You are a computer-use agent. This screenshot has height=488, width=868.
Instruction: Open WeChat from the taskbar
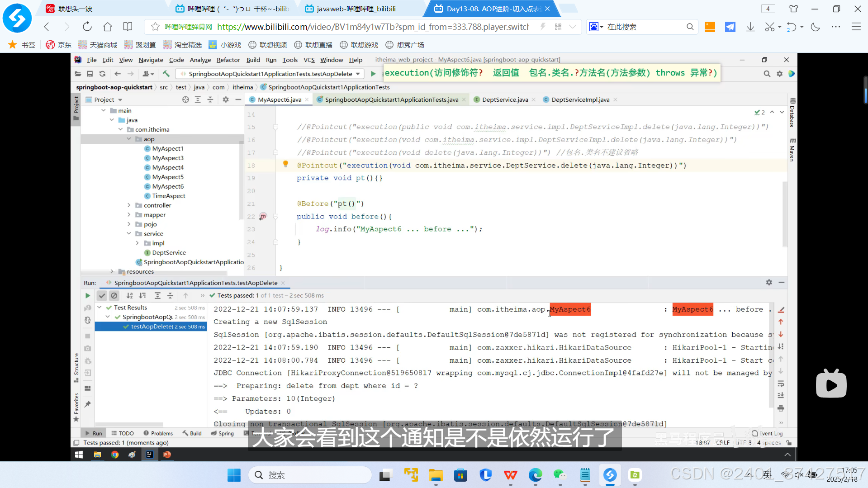click(x=560, y=475)
